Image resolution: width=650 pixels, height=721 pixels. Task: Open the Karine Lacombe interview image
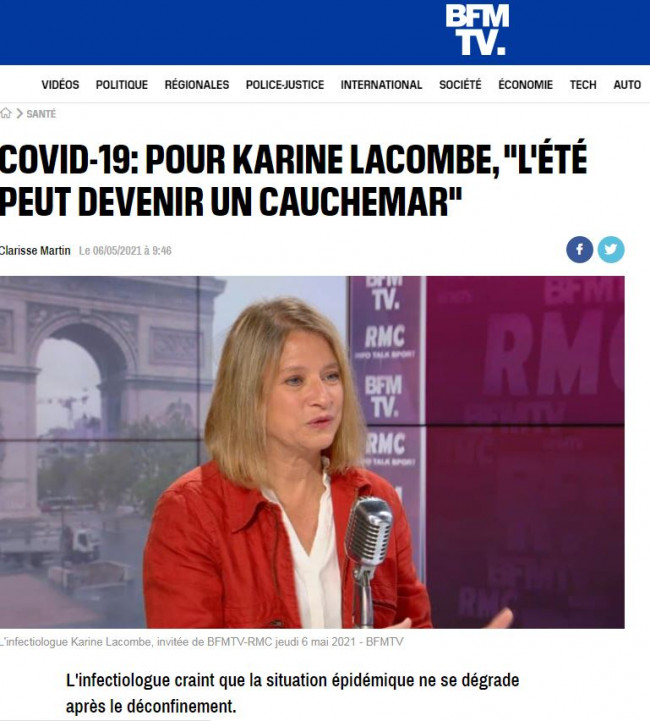point(312,452)
